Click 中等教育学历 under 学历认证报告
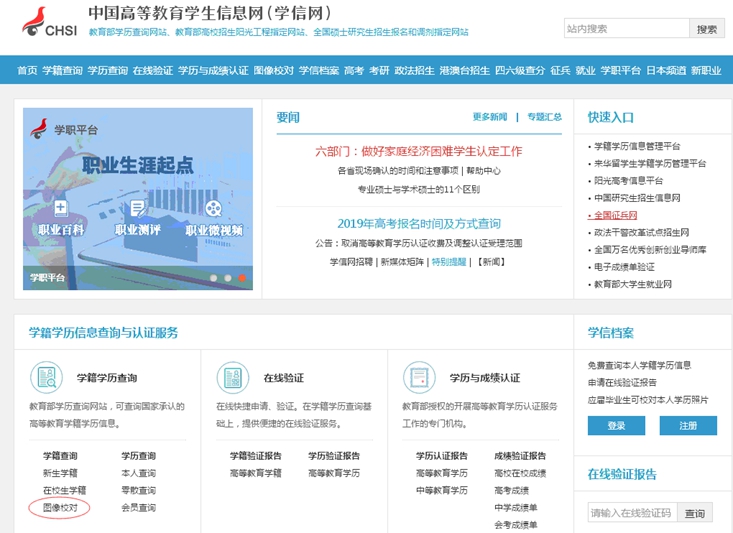Screen dimensions: 733x533 (442, 490)
